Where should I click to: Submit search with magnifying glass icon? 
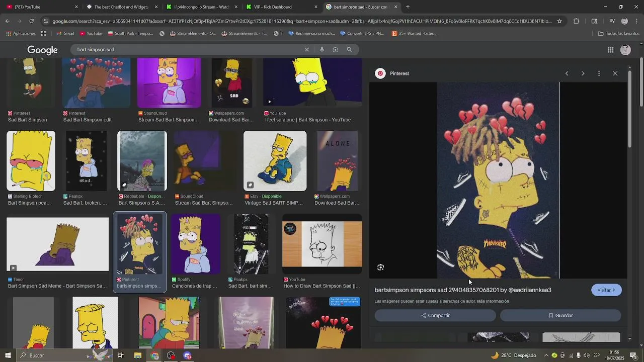(349, 49)
